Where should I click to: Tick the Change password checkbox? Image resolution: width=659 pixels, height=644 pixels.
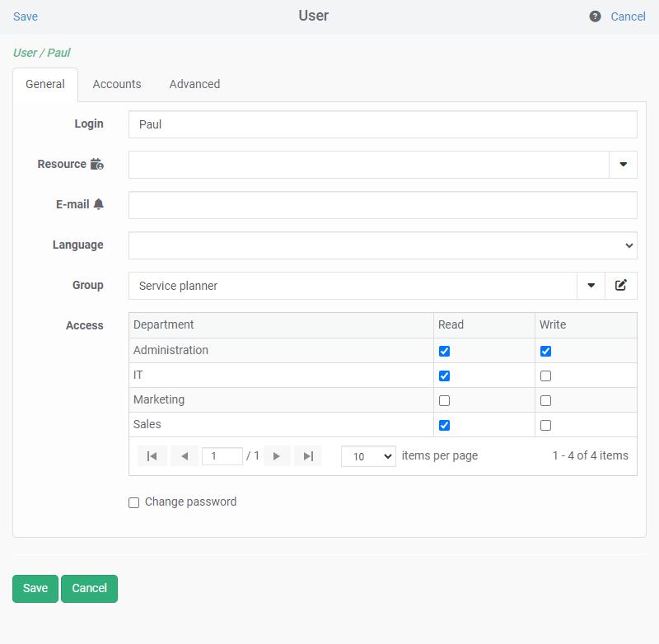(x=133, y=502)
